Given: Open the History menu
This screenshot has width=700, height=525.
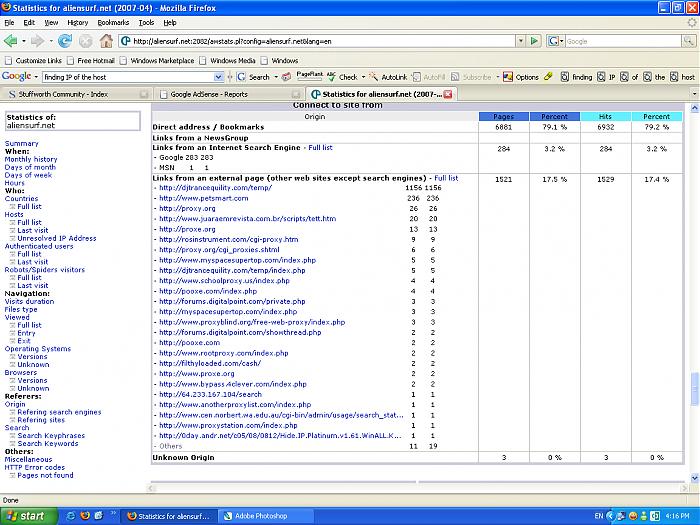Looking at the screenshot, I should point(77,22).
